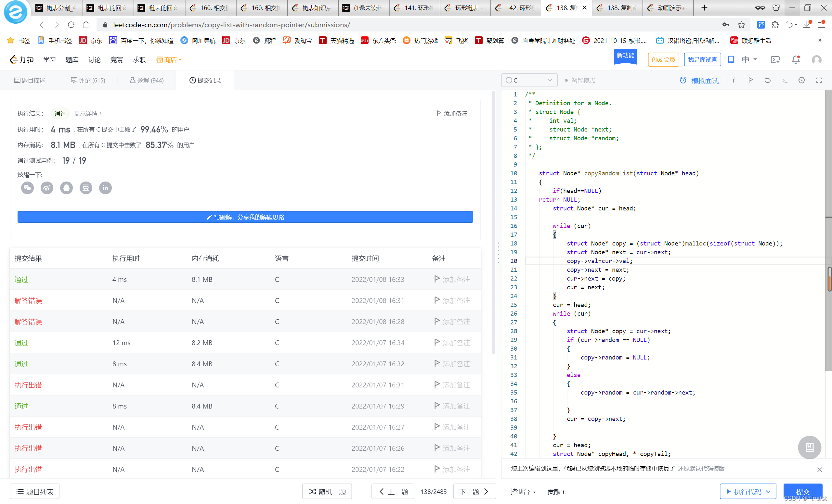Share result to LinkedIn icon

pos(105,188)
